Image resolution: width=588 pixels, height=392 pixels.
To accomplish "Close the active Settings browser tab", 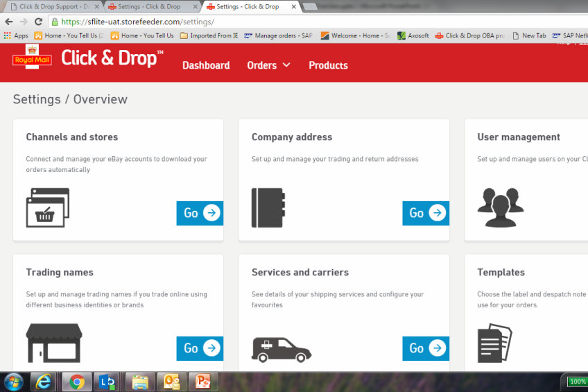I will coord(293,6).
